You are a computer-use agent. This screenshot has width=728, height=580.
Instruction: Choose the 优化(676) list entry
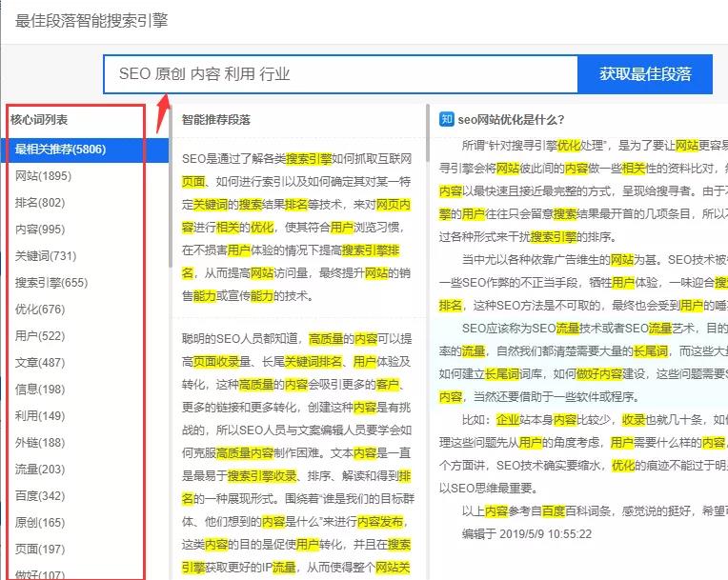point(40,309)
